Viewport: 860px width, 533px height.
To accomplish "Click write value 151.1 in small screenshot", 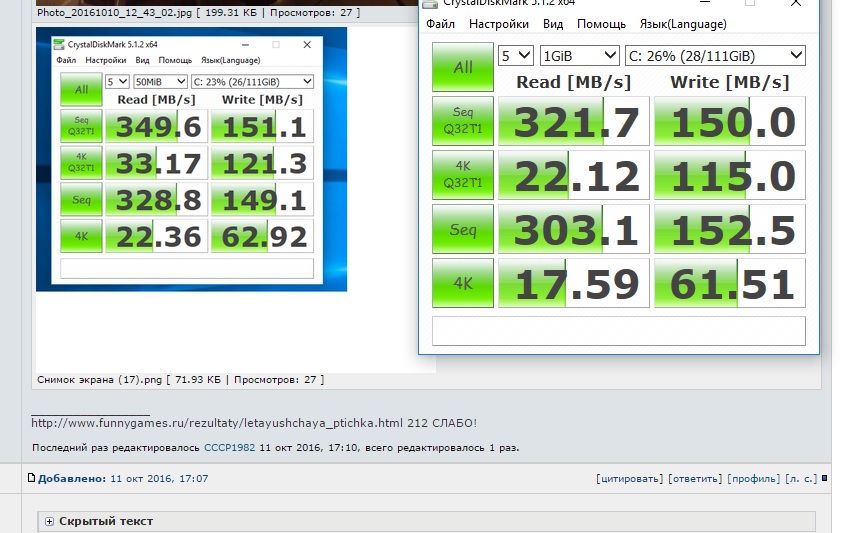I will tap(262, 127).
